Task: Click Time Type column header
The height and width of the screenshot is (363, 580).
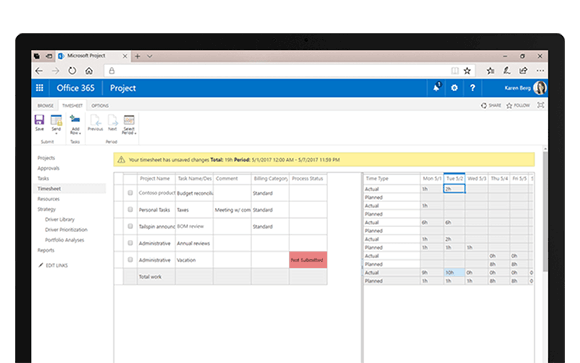Action: pyautogui.click(x=392, y=178)
